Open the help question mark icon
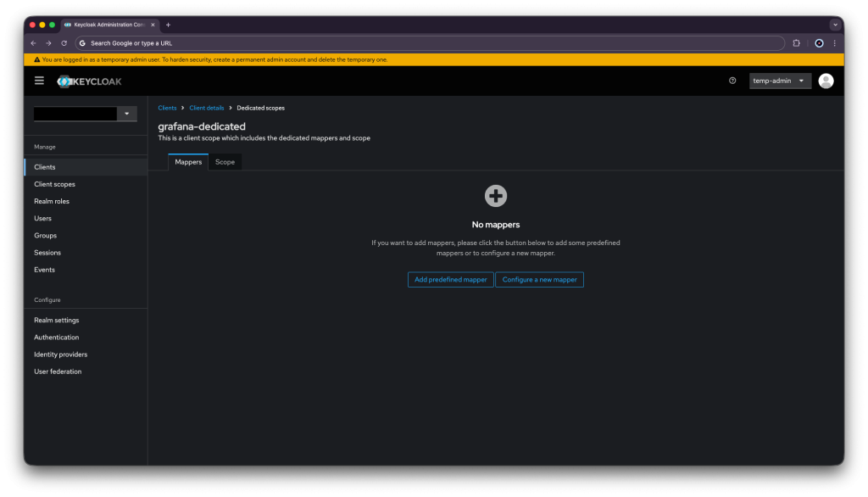Image resolution: width=868 pixels, height=497 pixels. 732,81
